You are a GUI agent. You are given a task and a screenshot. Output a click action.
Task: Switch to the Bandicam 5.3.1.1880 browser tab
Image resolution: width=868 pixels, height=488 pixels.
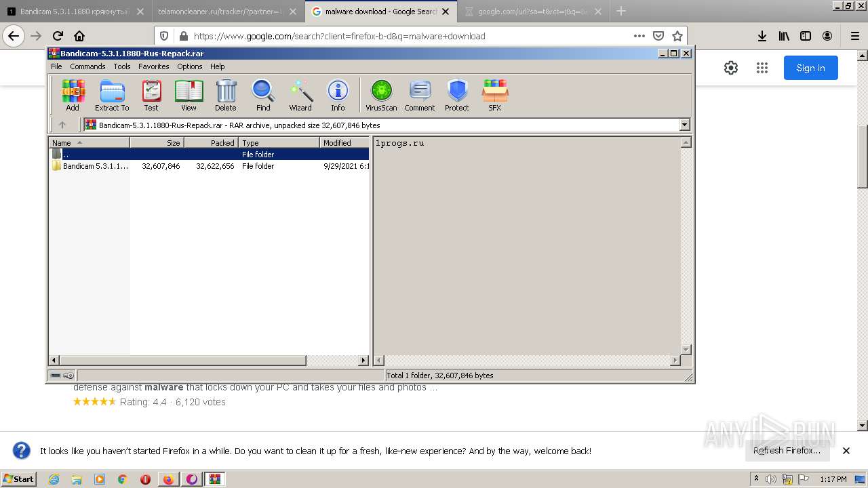tap(76, 12)
